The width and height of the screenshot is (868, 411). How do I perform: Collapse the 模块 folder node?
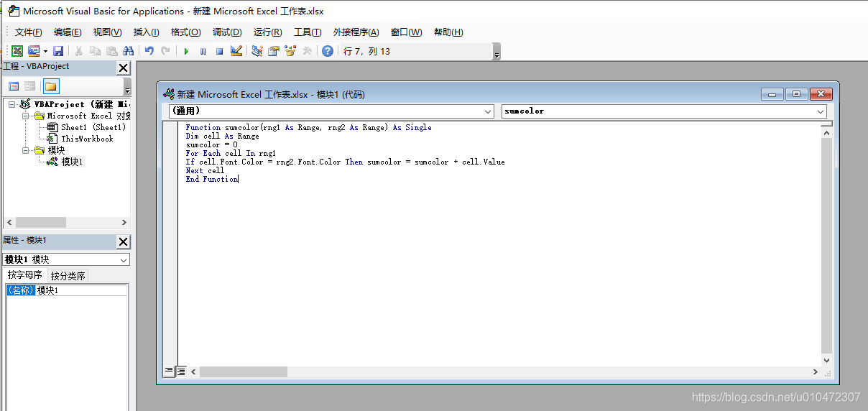(25, 150)
